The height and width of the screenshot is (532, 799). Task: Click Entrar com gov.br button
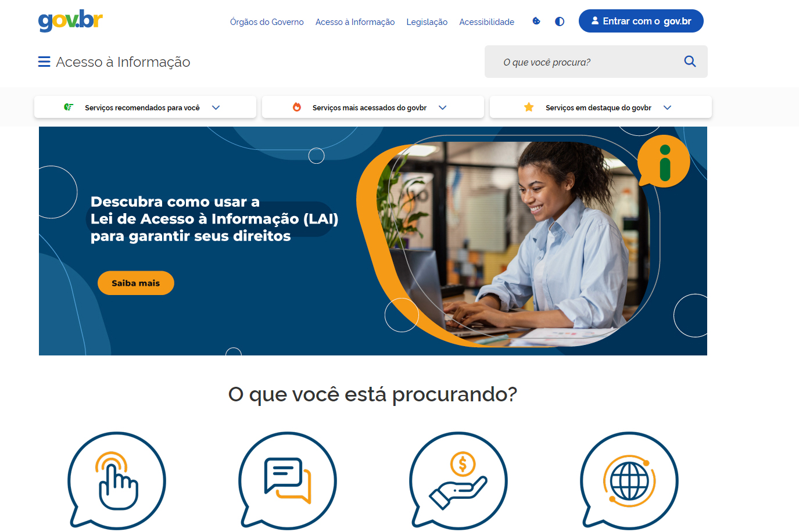coord(641,21)
